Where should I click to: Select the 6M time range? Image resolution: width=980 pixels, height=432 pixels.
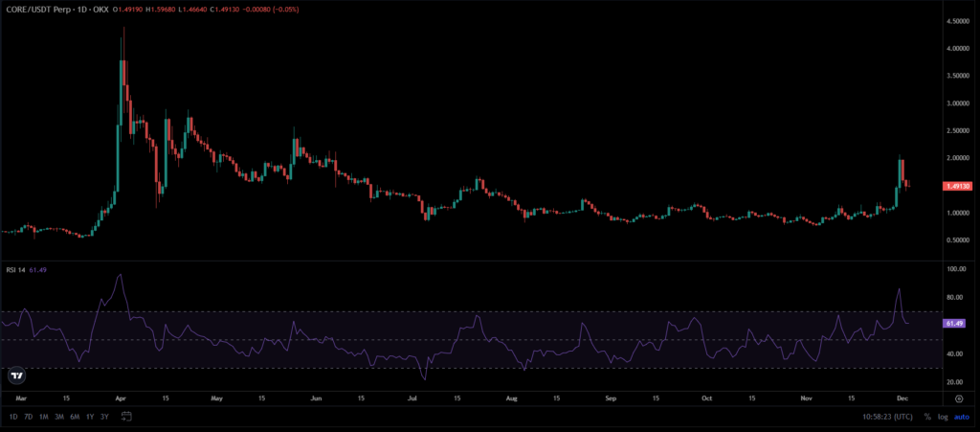(x=75, y=417)
